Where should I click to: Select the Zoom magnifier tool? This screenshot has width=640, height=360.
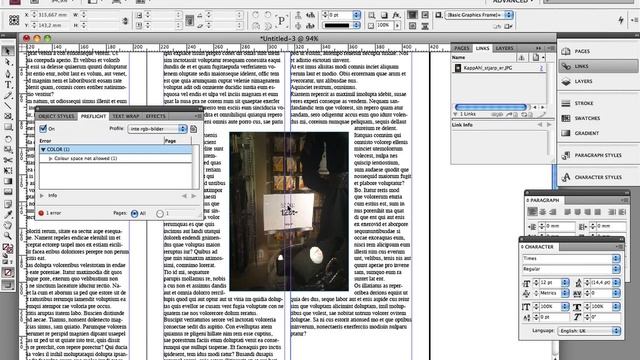8,236
